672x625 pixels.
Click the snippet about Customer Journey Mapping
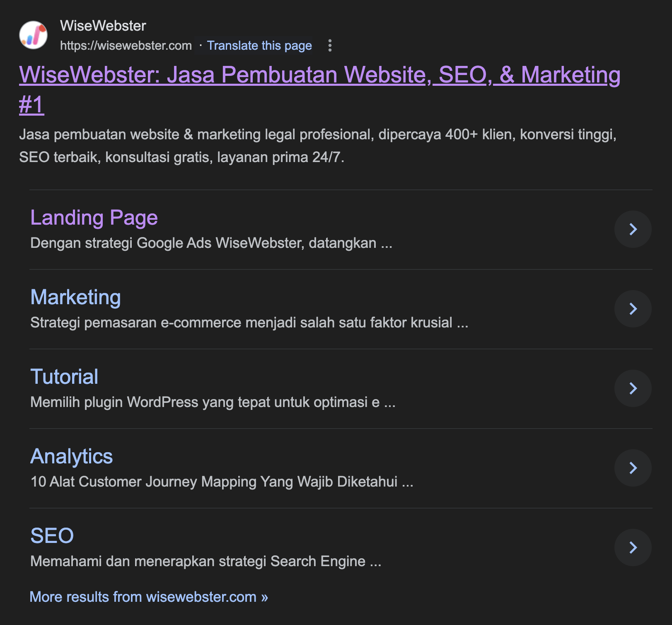[x=222, y=482]
